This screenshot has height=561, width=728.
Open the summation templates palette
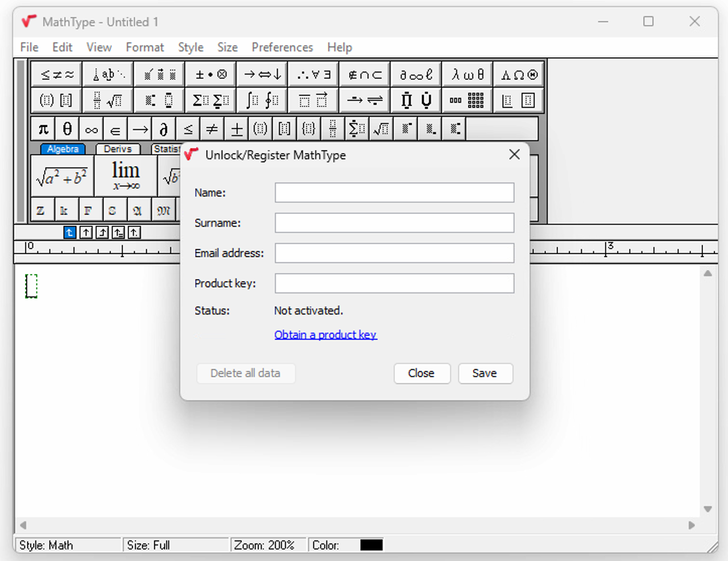[210, 100]
